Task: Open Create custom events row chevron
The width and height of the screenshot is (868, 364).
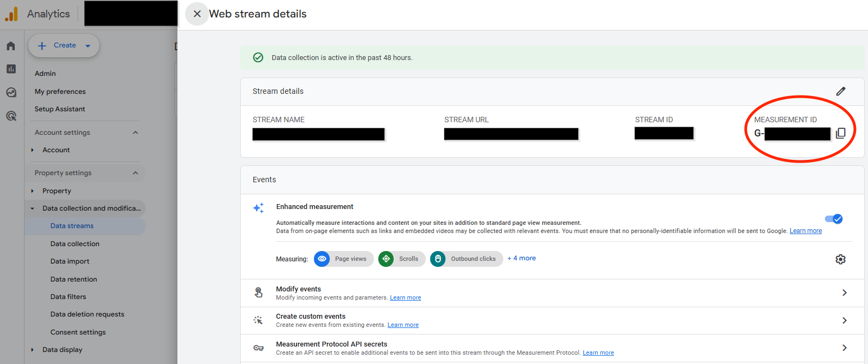Action: click(845, 320)
